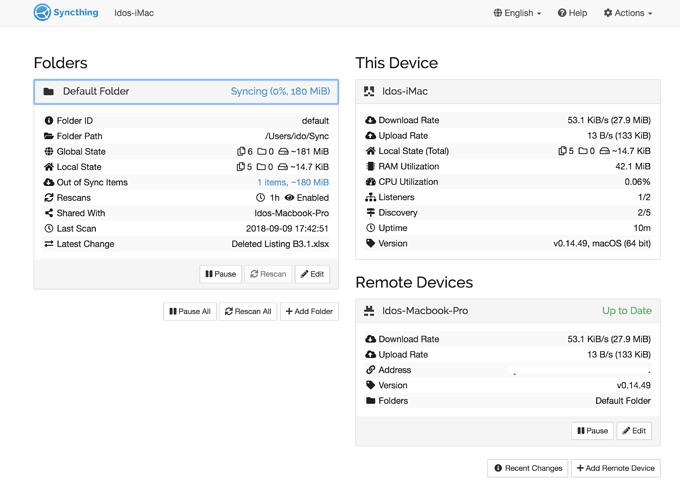Image resolution: width=680 pixels, height=500 pixels.
Task: Click the remote device Folders icon
Action: coord(370,401)
